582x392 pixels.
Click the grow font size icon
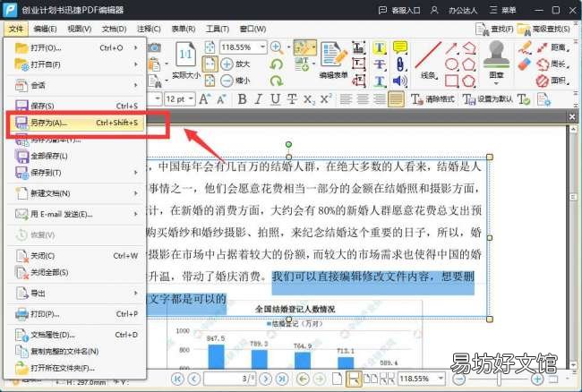pyautogui.click(x=204, y=99)
